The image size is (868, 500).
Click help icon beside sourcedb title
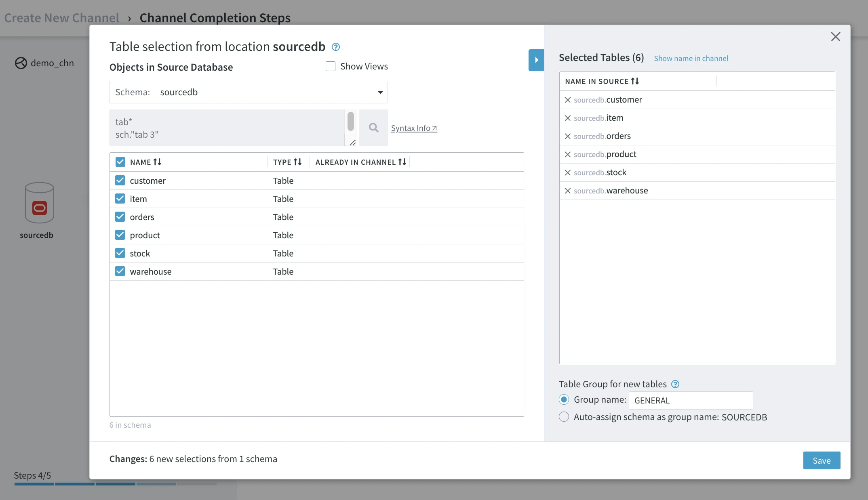(x=335, y=47)
